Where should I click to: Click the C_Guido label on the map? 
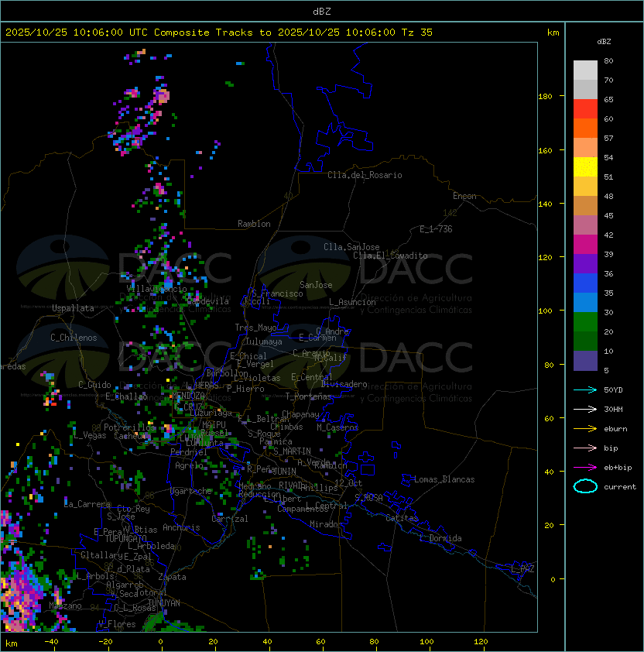[94, 385]
